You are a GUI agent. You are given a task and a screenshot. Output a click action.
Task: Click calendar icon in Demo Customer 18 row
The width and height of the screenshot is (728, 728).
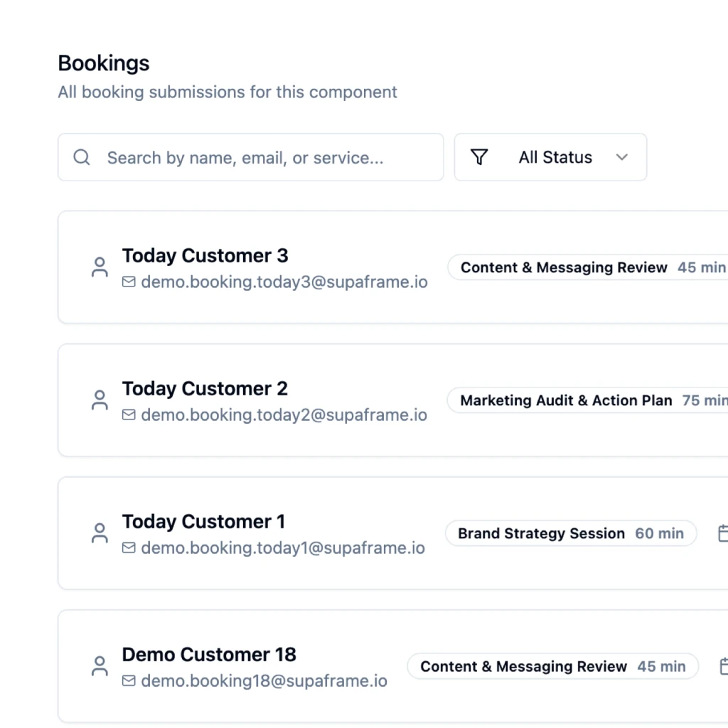pyautogui.click(x=723, y=665)
